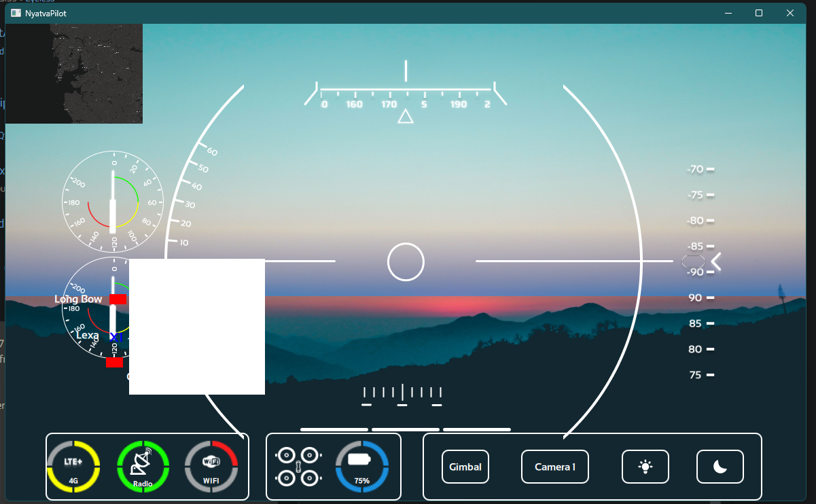Screen dimensions: 816x504
Task: Toggle the light bulb brightness button
Action: tap(645, 467)
